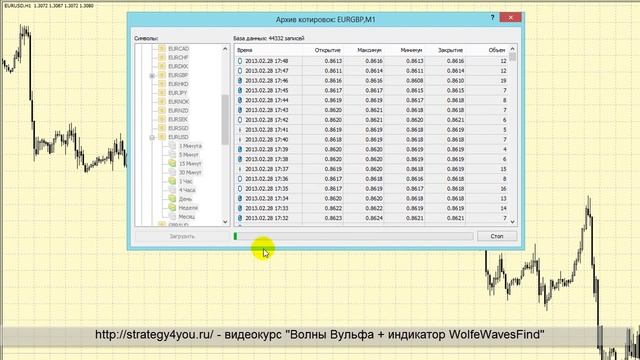Click volume value 19 in row 17:46
The image size is (640, 360).
tap(503, 80)
